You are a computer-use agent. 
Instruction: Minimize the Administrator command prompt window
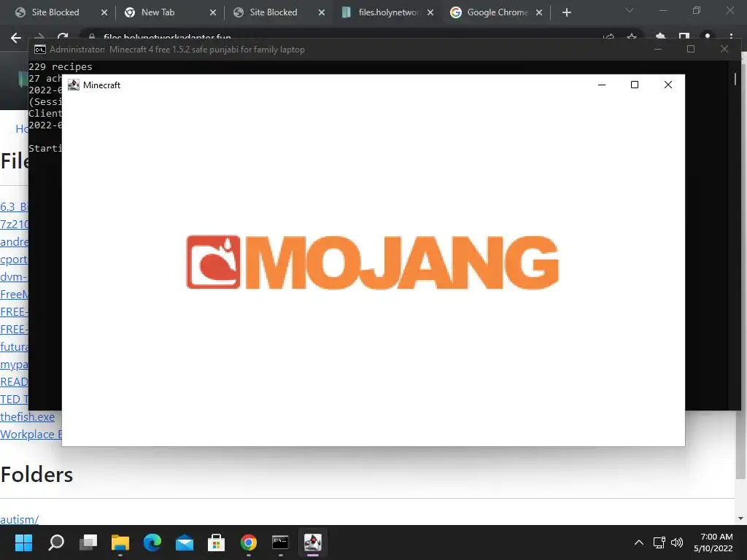(658, 49)
